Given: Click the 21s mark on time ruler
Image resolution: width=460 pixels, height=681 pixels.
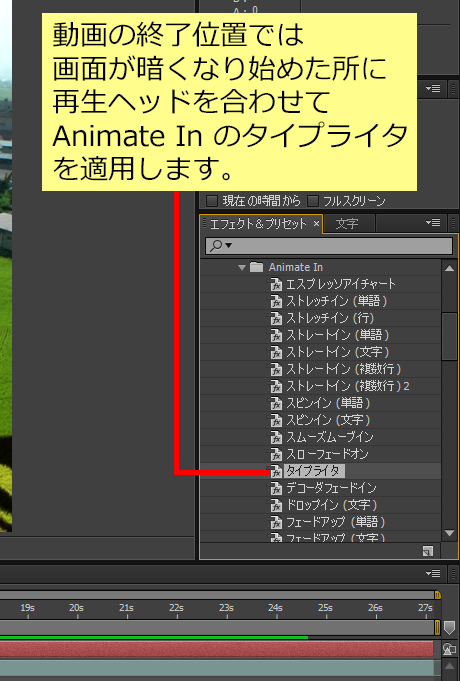Looking at the screenshot, I should (x=126, y=609).
